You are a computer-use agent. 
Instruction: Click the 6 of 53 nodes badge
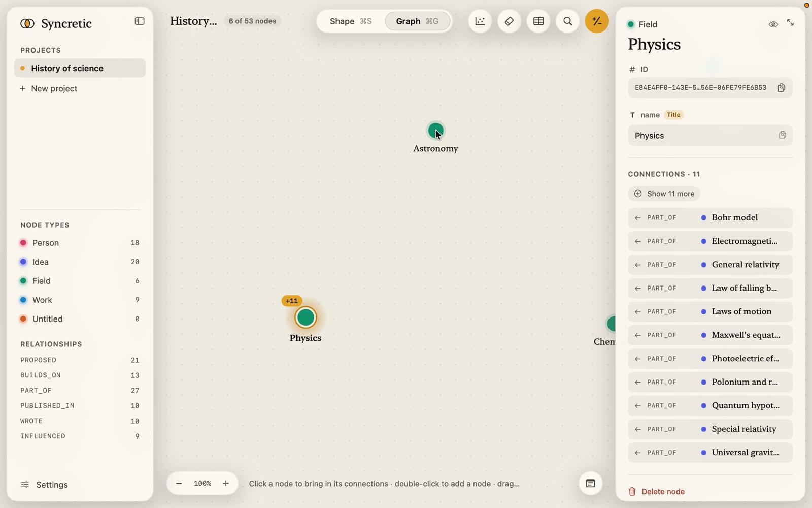[252, 21]
